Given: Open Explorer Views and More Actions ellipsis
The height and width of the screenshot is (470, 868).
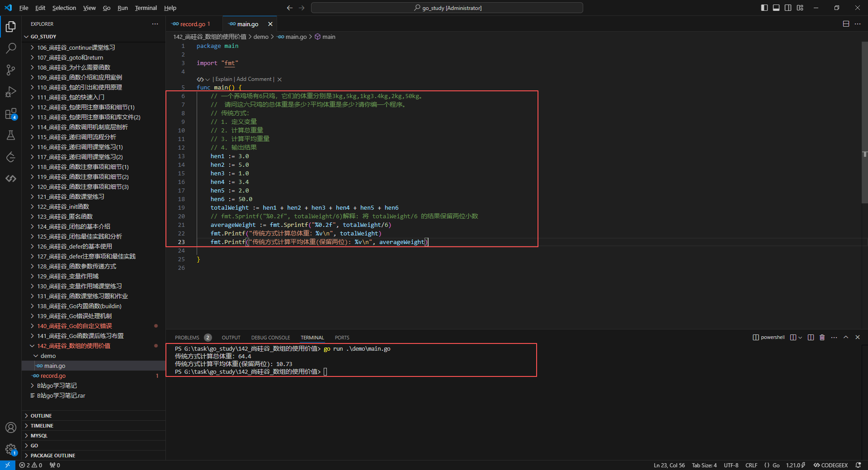Looking at the screenshot, I should coord(155,24).
